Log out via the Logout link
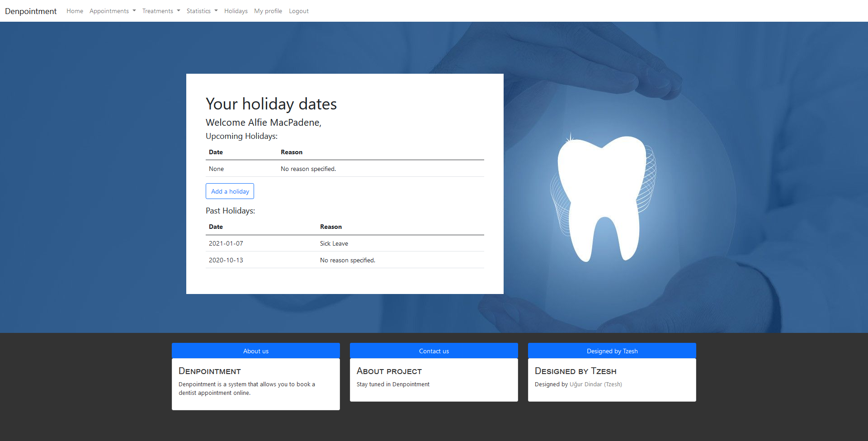Image resolution: width=868 pixels, height=441 pixels. click(x=299, y=11)
